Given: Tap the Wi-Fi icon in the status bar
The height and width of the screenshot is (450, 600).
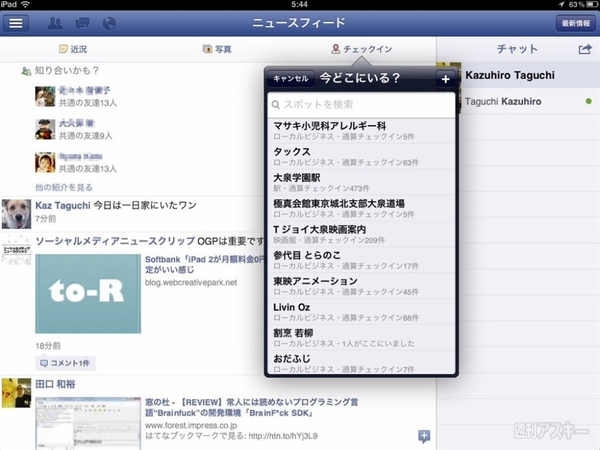Looking at the screenshot, I should 25,5.
